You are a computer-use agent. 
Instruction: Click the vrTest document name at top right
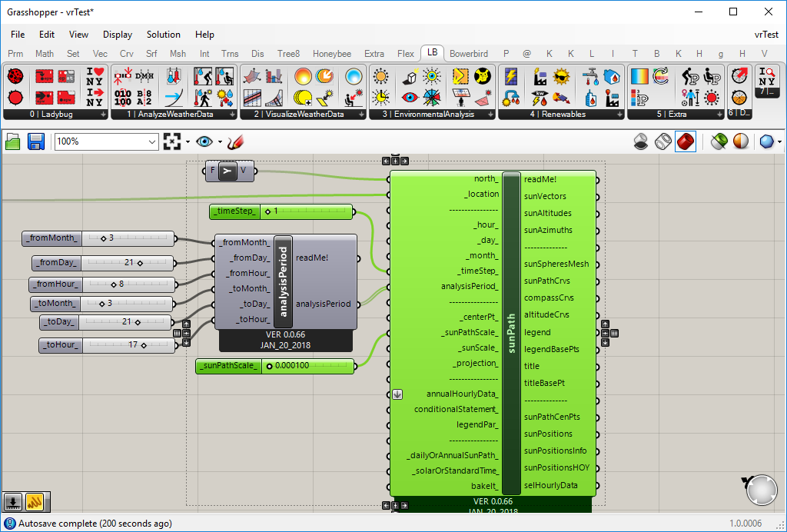[766, 35]
